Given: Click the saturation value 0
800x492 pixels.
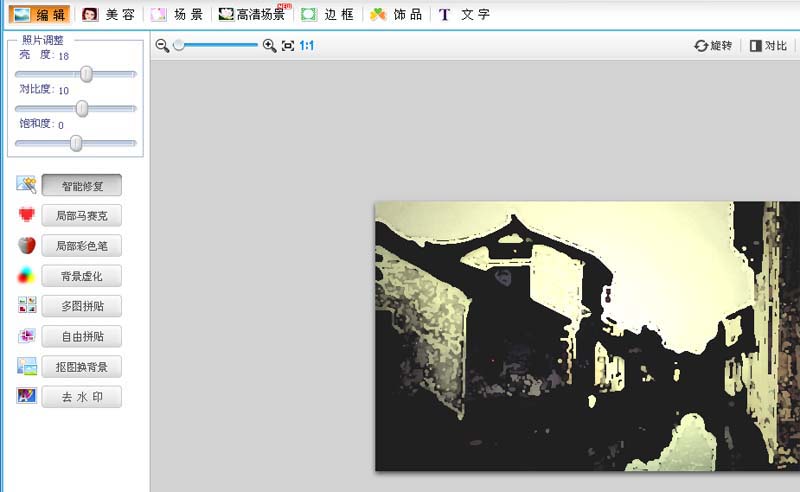Looking at the screenshot, I should click(61, 126).
